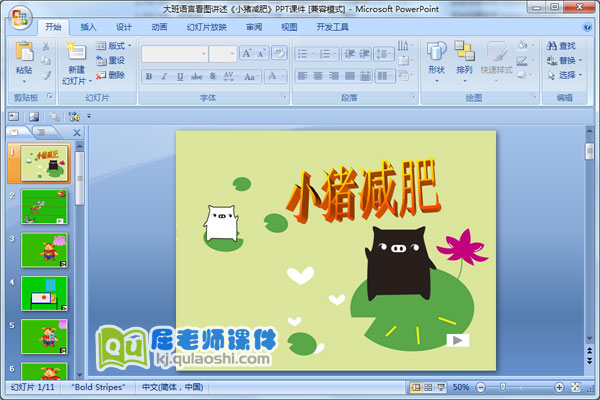Click the Reset slide button
The image size is (600, 400).
(111, 60)
